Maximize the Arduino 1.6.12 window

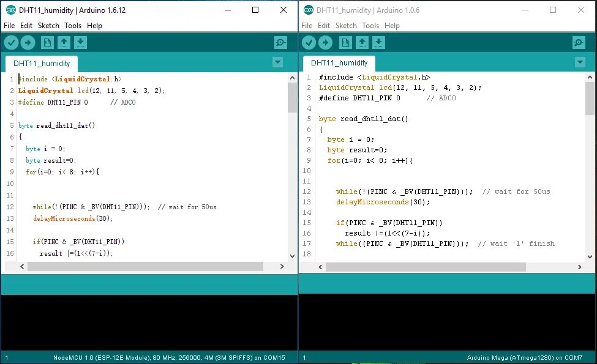255,10
